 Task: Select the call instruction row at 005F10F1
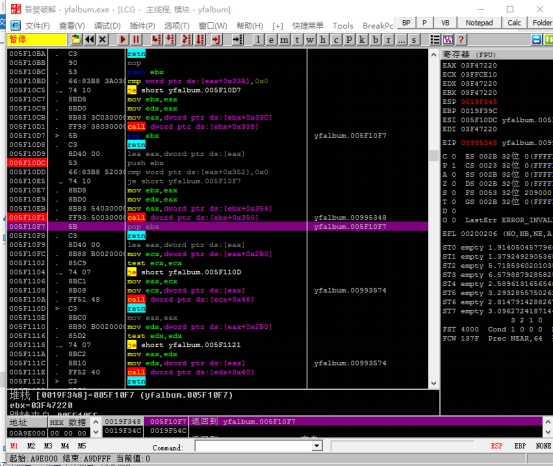[218, 217]
